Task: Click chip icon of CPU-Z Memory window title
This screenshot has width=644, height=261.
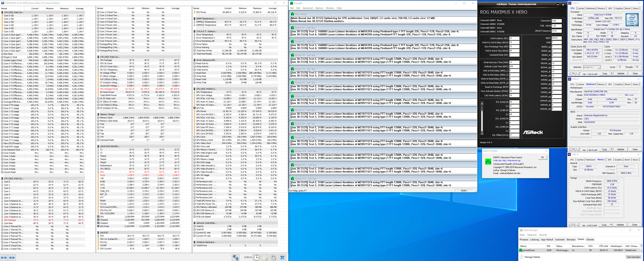Action: (570, 154)
